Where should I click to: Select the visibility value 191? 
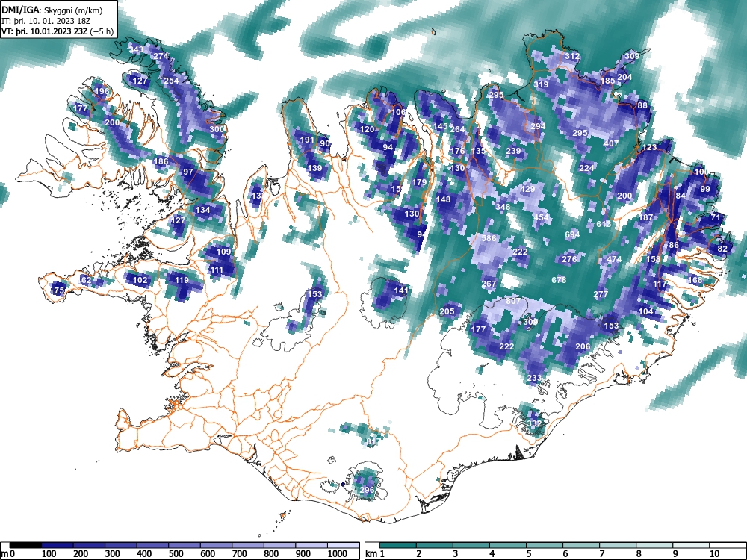coord(307,140)
